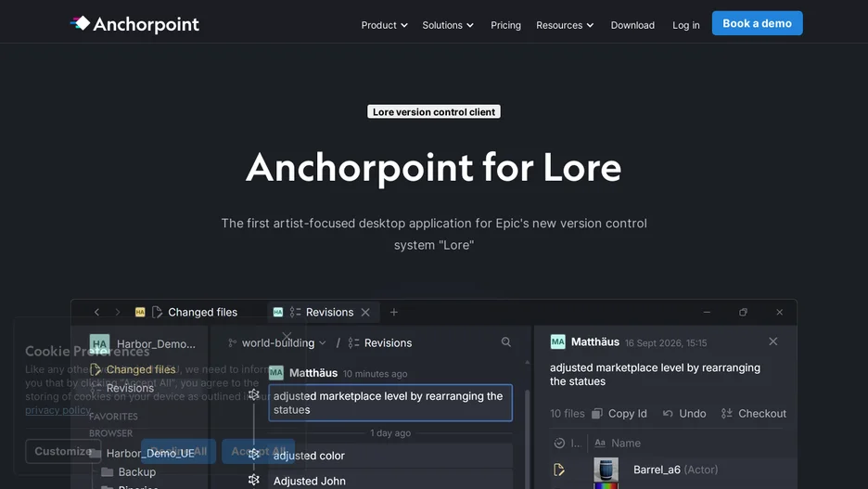The height and width of the screenshot is (489, 868).
Task: Click Undo in revision details
Action: tap(684, 414)
